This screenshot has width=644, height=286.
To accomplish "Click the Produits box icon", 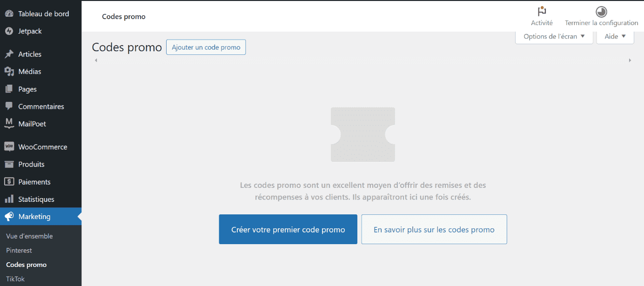I will click(x=9, y=164).
